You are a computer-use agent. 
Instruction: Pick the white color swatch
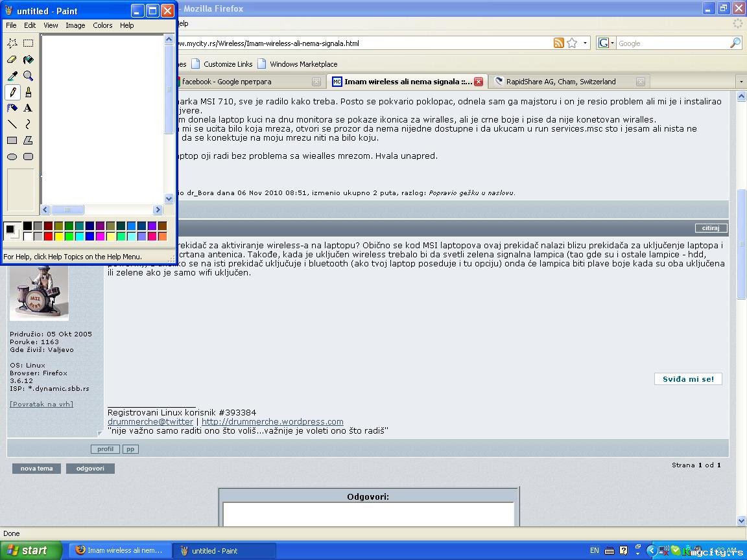pyautogui.click(x=27, y=236)
